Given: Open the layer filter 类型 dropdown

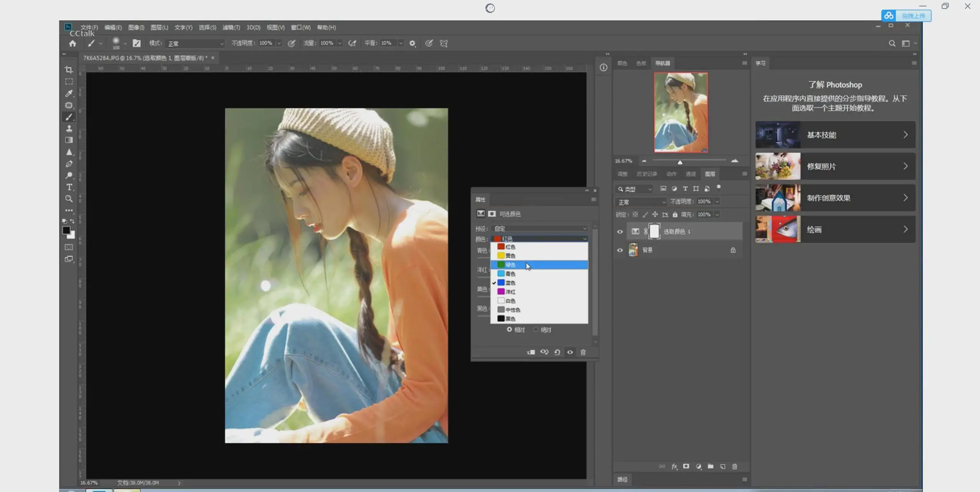Looking at the screenshot, I should (634, 189).
